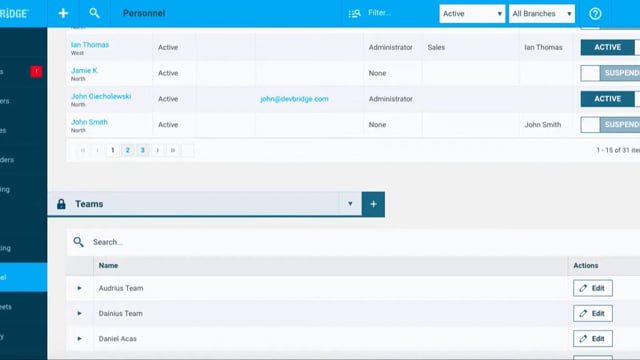Expand the Dainius Team row
Screen dimensions: 640x360
[80, 313]
